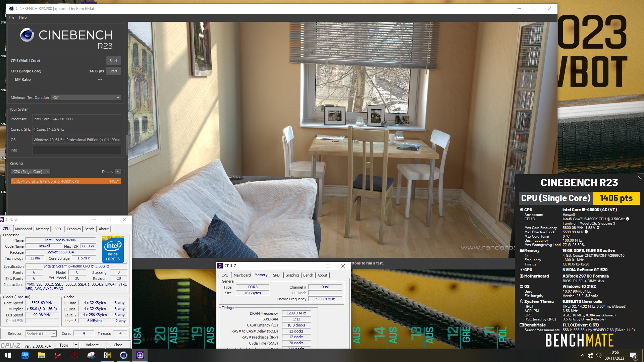The height and width of the screenshot is (362, 644).
Task: Open the File menu in Cinebench
Action: (x=11, y=17)
